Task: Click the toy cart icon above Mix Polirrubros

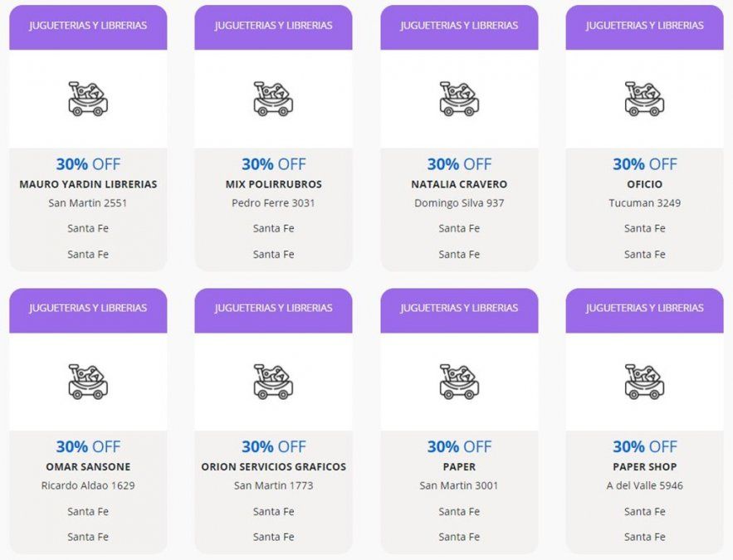Action: point(273,99)
